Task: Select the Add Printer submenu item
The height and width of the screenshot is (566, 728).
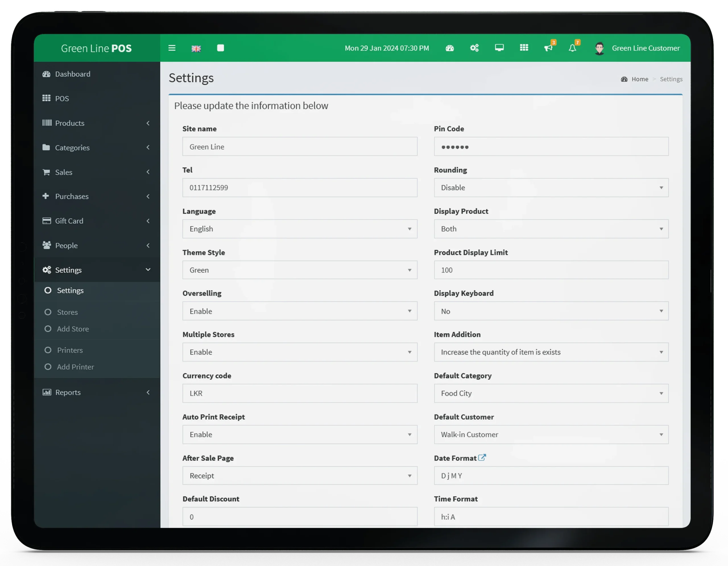Action: pos(75,367)
